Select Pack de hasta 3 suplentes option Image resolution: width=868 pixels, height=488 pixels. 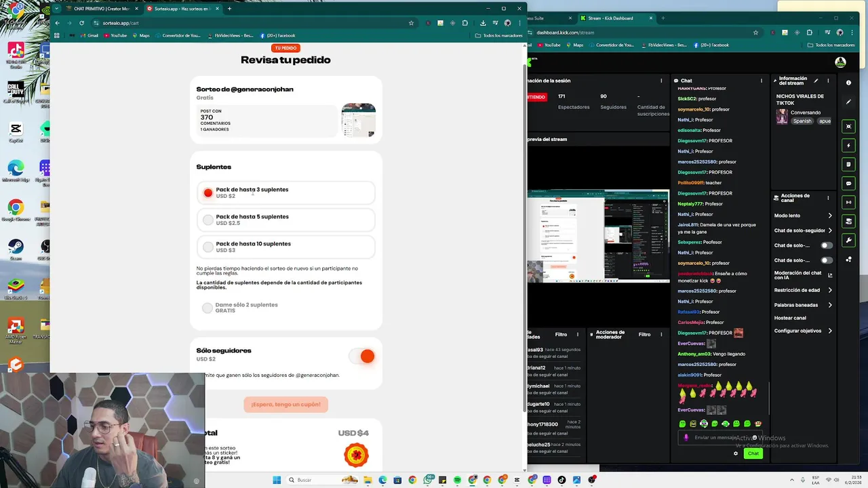click(x=285, y=192)
